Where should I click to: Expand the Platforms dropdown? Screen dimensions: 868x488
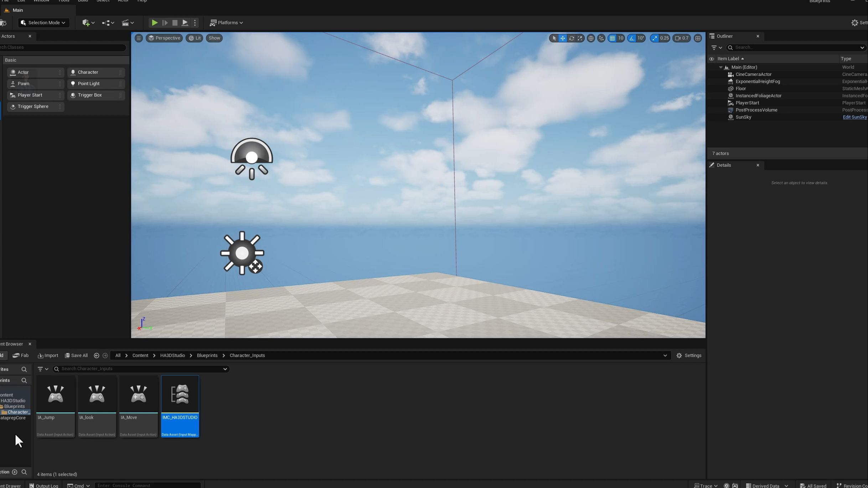227,23
